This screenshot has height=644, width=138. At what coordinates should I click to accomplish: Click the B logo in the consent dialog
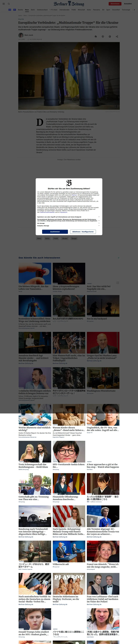point(69,183)
